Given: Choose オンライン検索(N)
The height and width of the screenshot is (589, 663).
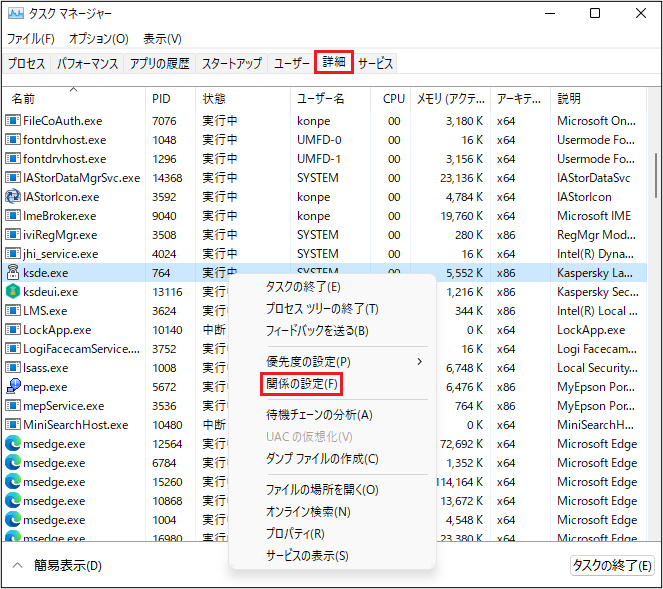Looking at the screenshot, I should pyautogui.click(x=308, y=512).
